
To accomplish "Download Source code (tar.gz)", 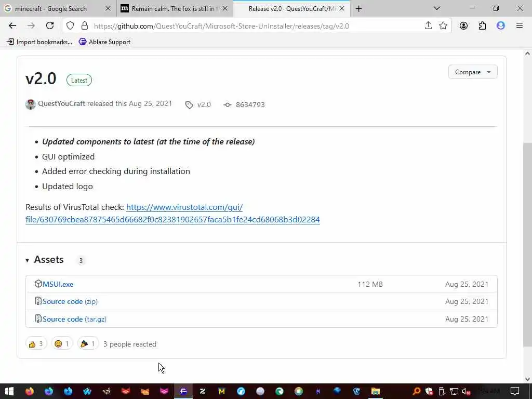I will 74,320.
